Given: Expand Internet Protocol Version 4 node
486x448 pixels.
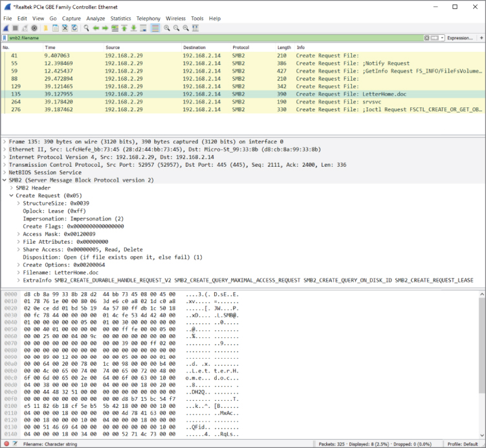Looking at the screenshot, I should (5, 157).
